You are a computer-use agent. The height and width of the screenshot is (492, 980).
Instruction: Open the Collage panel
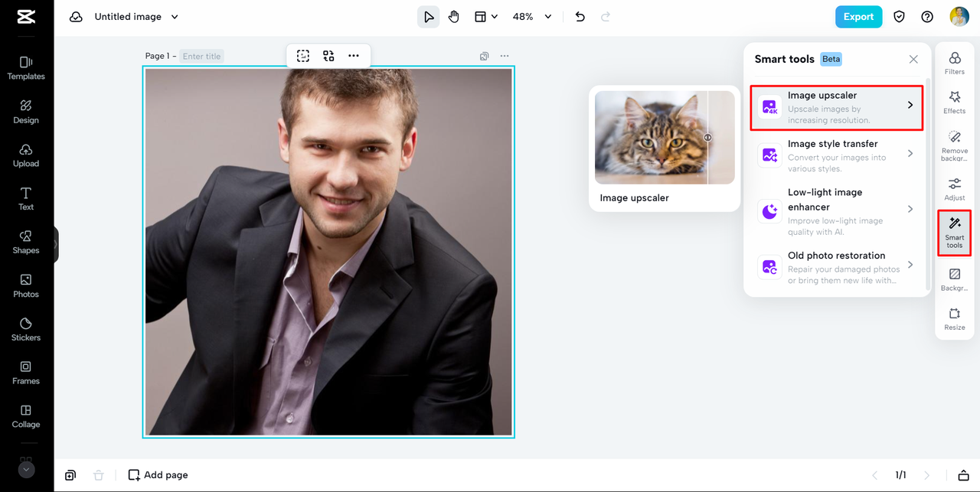click(x=26, y=417)
